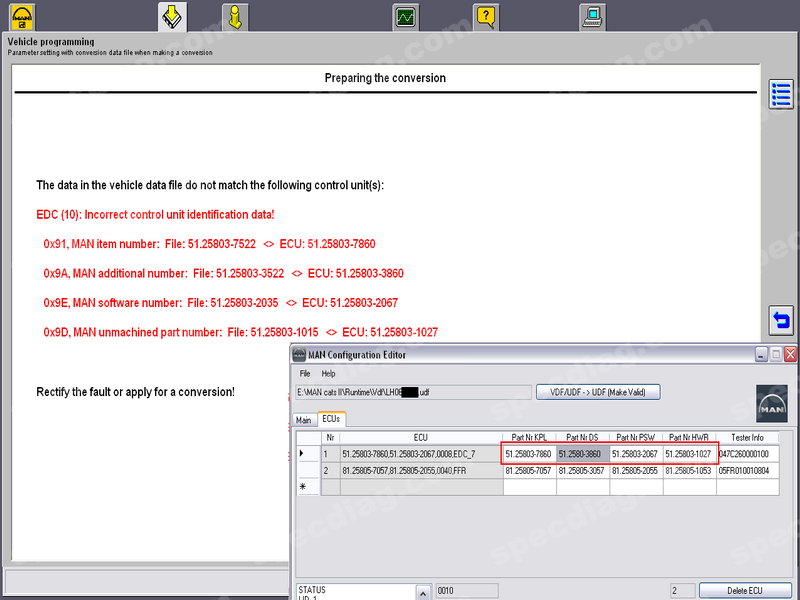800x600 pixels.
Task: Open the computer terminal icon in toolbar
Action: point(592,17)
